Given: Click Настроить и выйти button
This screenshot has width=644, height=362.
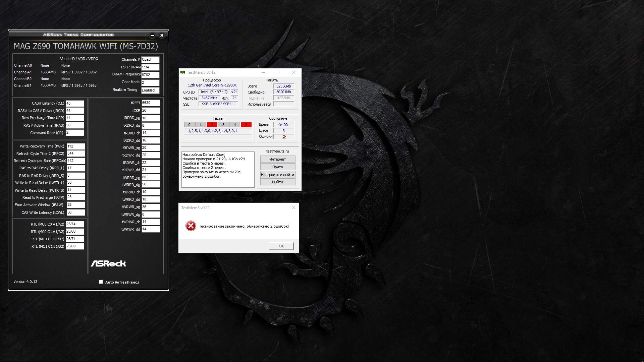Looking at the screenshot, I should [x=277, y=175].
